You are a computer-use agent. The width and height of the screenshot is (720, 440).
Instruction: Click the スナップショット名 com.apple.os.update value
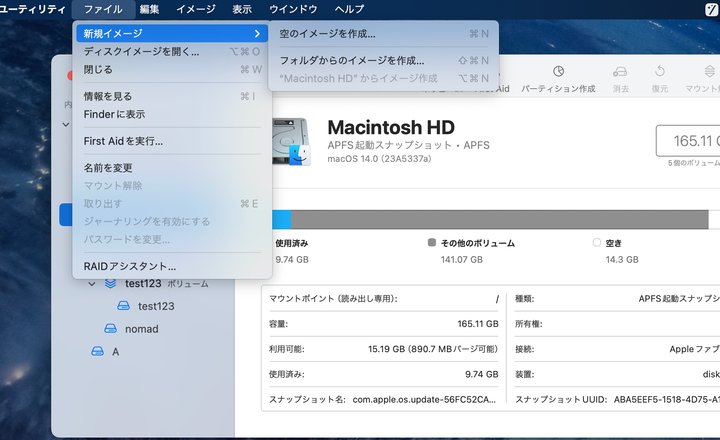(424, 400)
